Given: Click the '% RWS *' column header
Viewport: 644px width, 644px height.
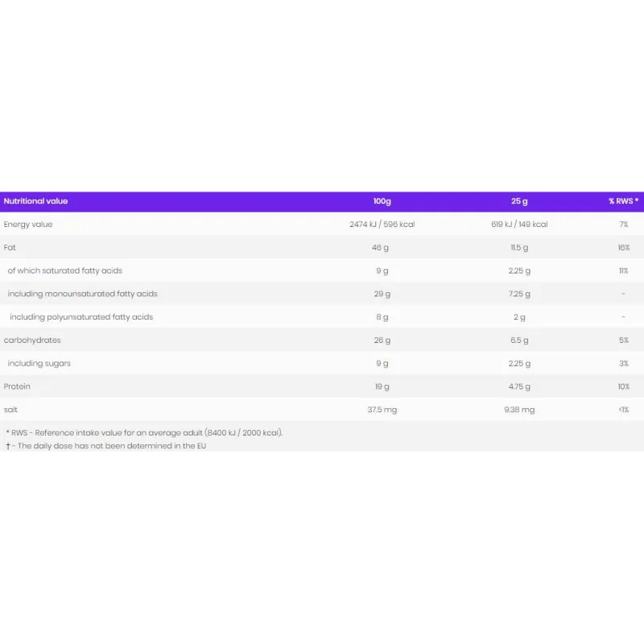Looking at the screenshot, I should (x=623, y=201).
